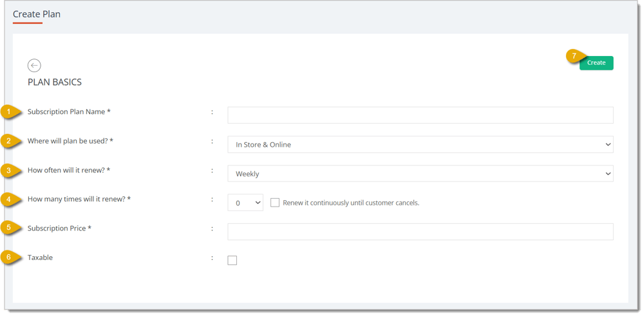The height and width of the screenshot is (316, 644).
Task: Click the PLAN BASICS section title
Action: click(x=55, y=82)
